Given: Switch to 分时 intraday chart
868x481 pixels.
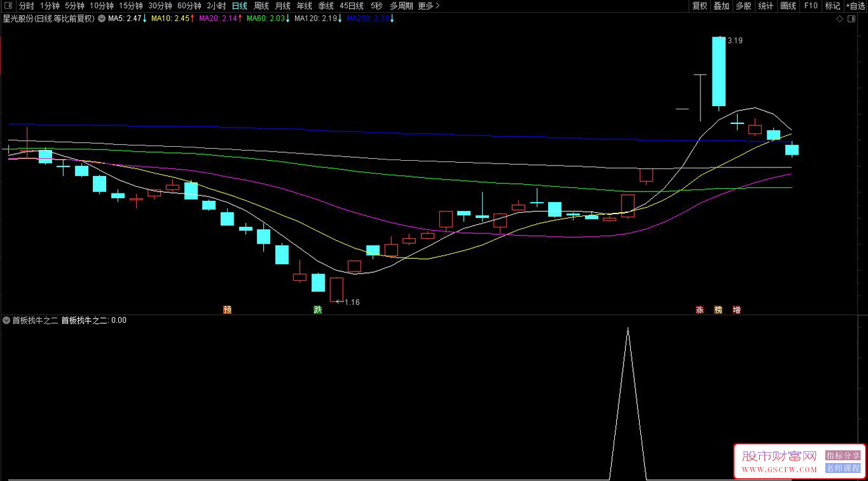Looking at the screenshot, I should point(26,6).
